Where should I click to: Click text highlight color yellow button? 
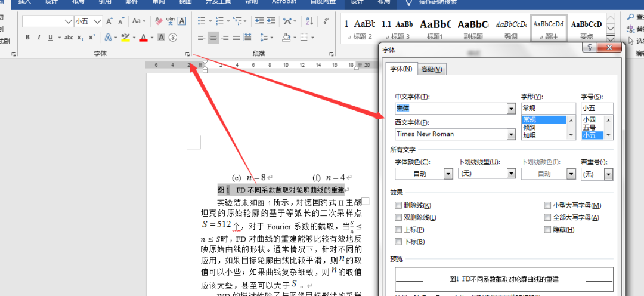pos(125,38)
